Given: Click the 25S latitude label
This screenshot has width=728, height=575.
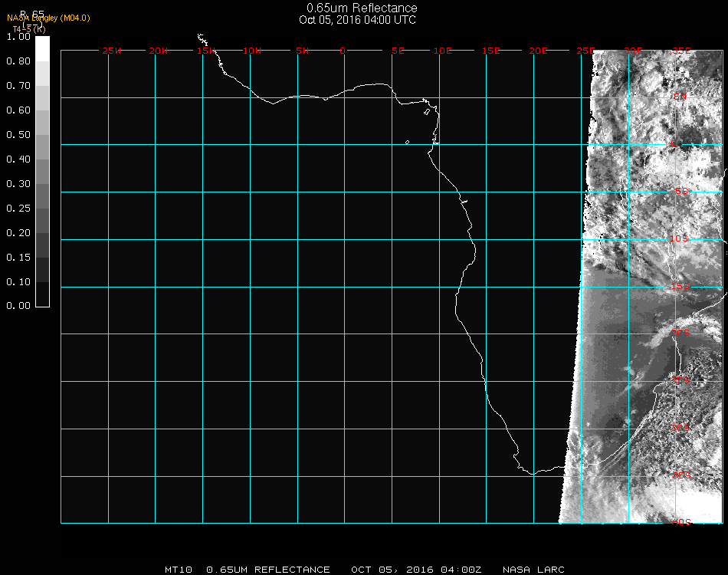Looking at the screenshot, I should coord(679,380).
